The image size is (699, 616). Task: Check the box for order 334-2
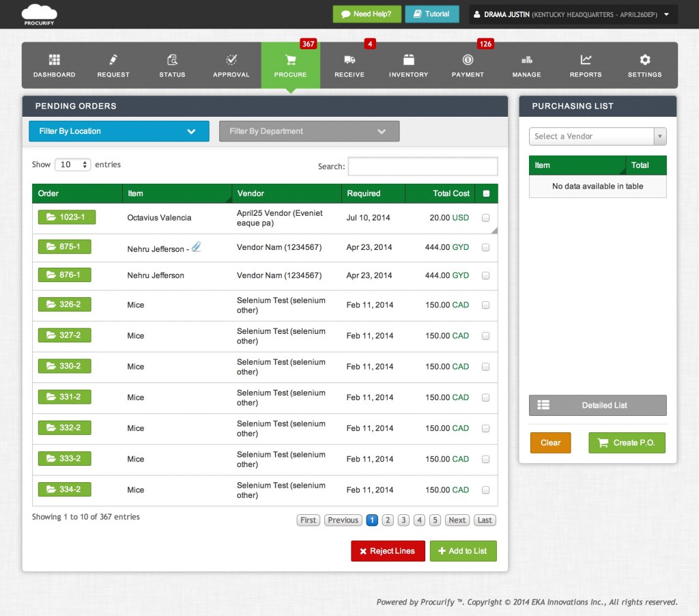[486, 490]
